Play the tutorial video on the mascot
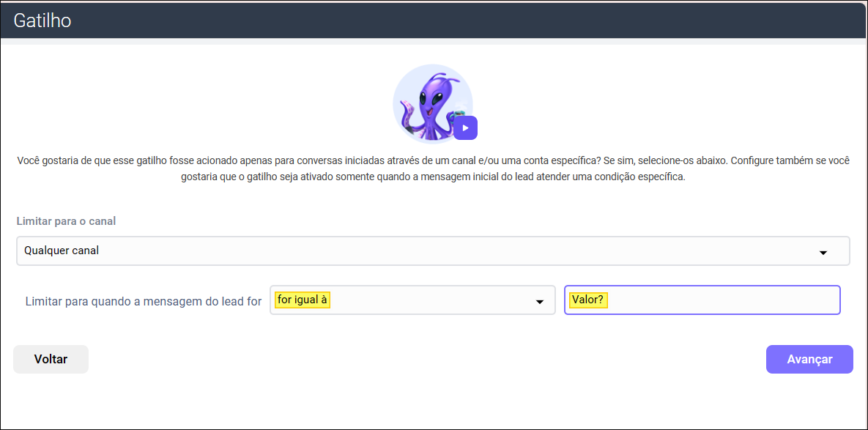Image resolution: width=868 pixels, height=430 pixels. [x=465, y=127]
